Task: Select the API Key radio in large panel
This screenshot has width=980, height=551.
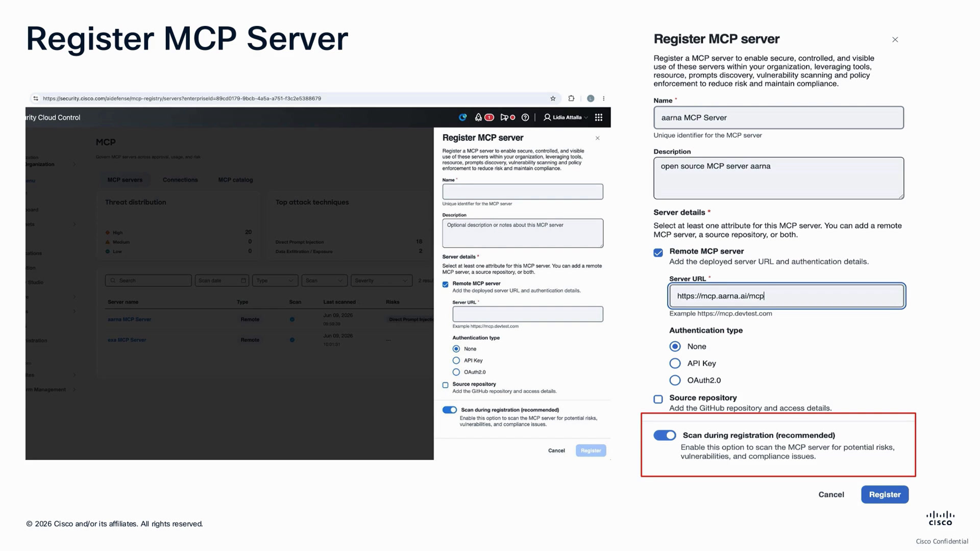Action: [675, 363]
